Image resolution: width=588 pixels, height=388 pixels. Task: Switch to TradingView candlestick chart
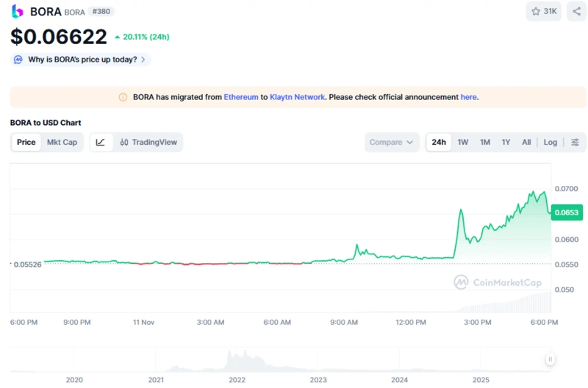[148, 142]
